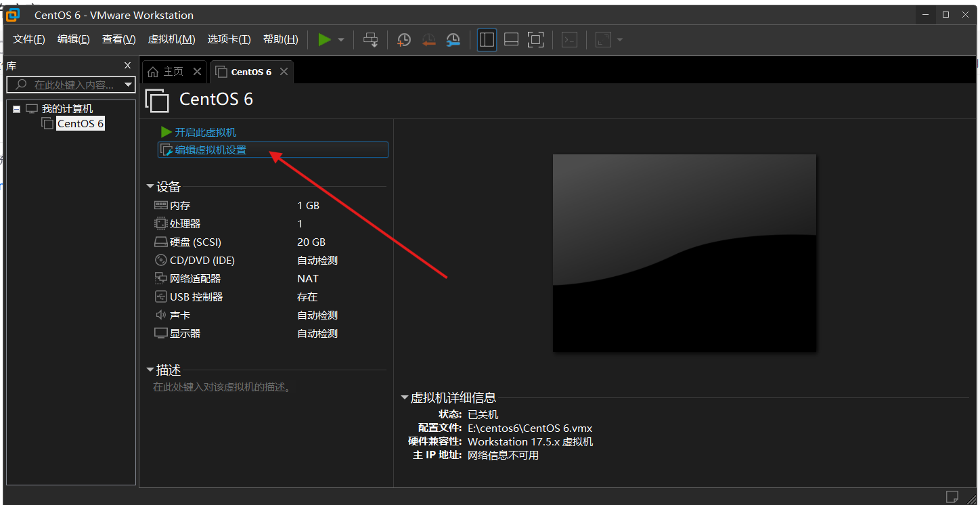Screen dimensions: 980x505
Task: Click the revert to snapshot toolbar icon
Action: point(428,40)
